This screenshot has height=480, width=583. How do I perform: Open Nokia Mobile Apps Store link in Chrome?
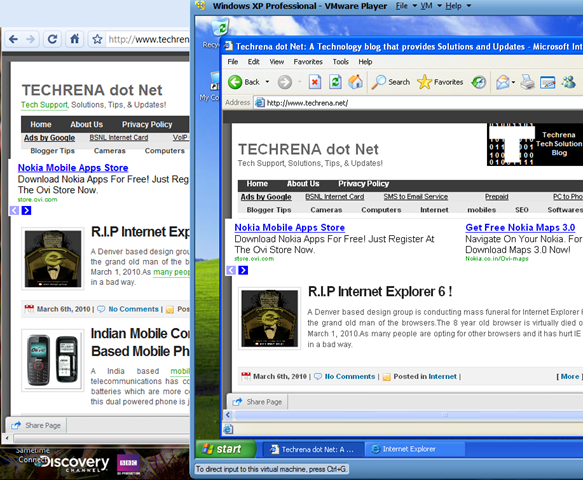pyautogui.click(x=73, y=168)
